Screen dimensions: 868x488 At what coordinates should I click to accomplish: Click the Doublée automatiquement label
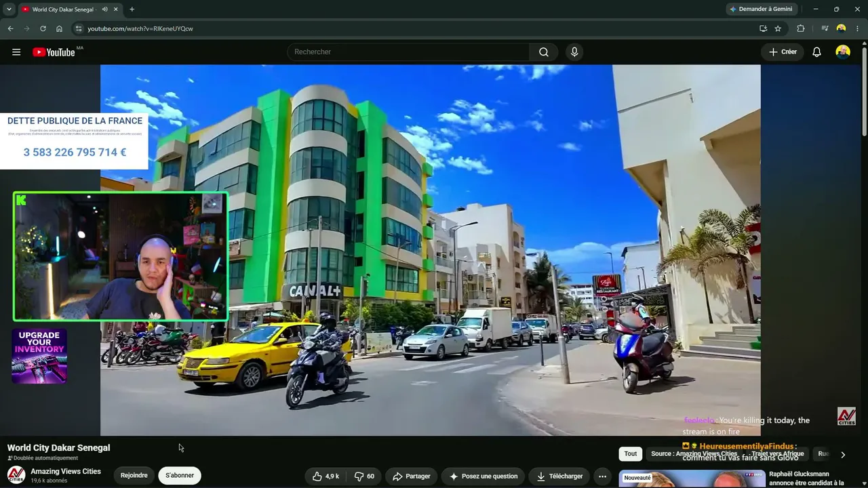pyautogui.click(x=43, y=458)
